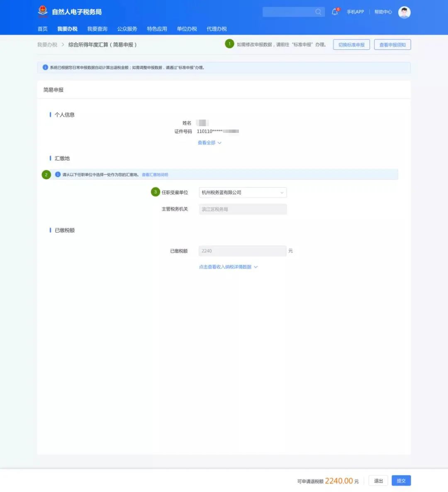Open 我要办税 menu
448x492 pixels.
tap(67, 29)
